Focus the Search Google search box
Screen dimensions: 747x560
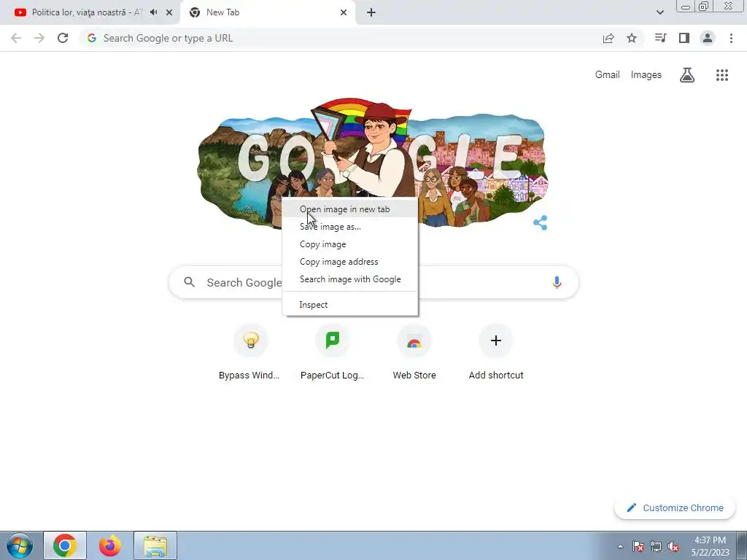click(x=373, y=282)
